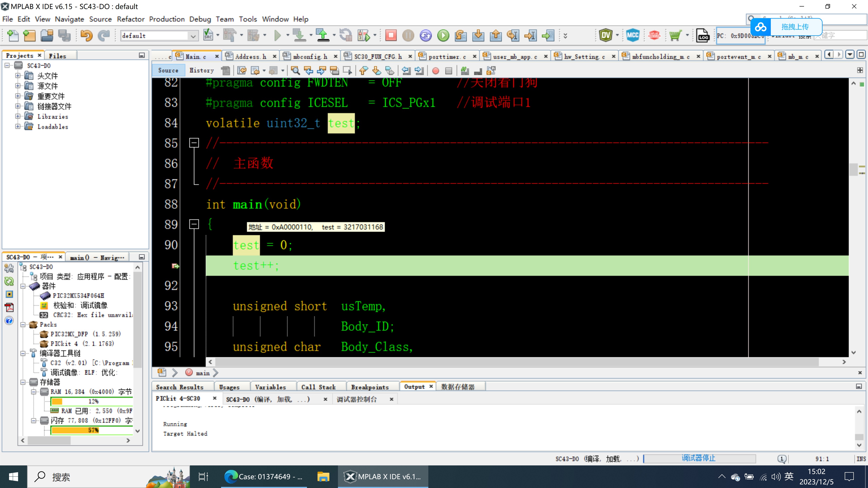Viewport: 868px width, 488px height.
Task: Click the Step Over icon in the debug toolbar
Action: 461,35
